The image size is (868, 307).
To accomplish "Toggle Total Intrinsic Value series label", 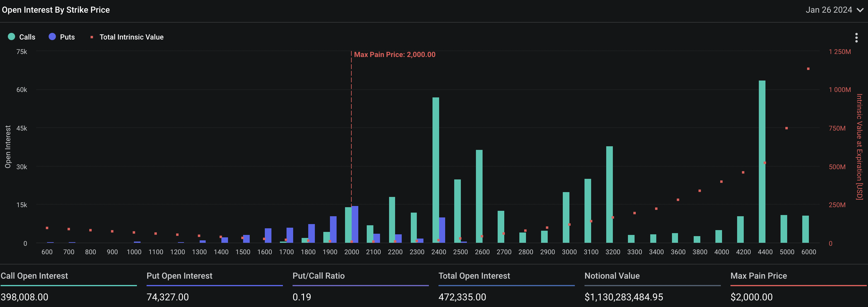I will (131, 37).
